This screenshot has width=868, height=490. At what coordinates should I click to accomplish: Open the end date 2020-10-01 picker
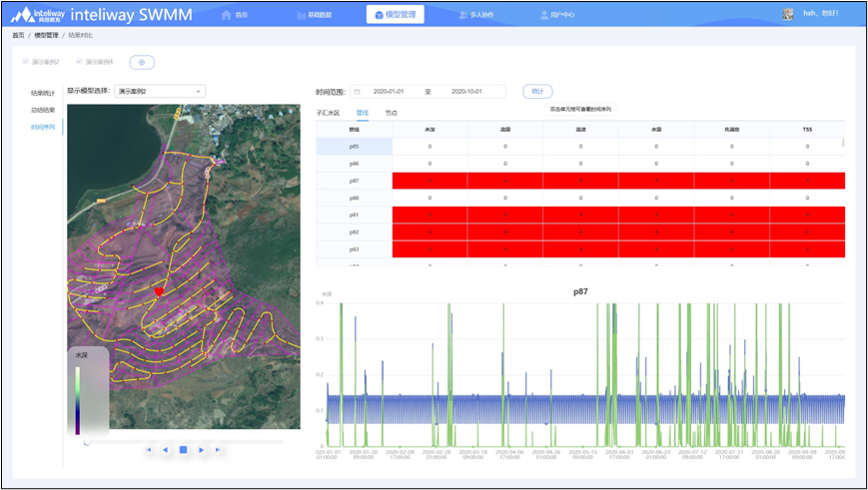click(466, 91)
